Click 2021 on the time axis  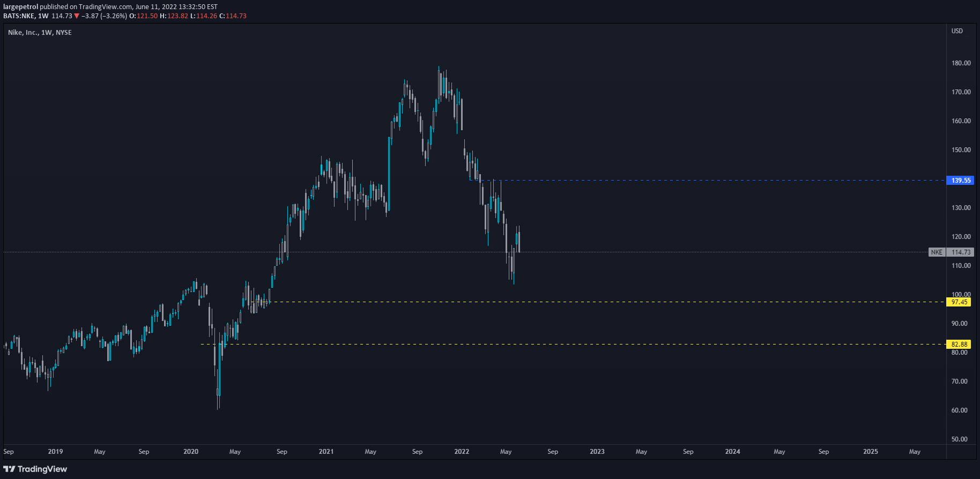point(326,452)
